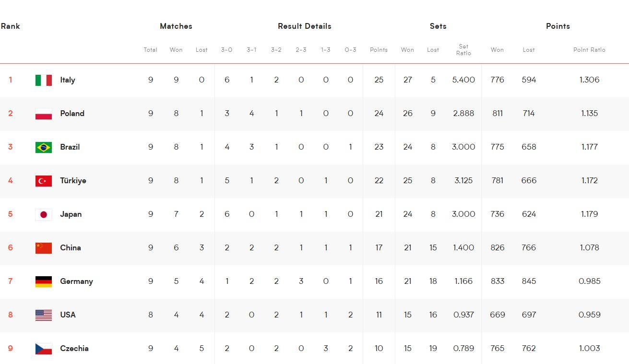Click the Czechia flag icon
Image resolution: width=629 pixels, height=364 pixels.
[44, 349]
